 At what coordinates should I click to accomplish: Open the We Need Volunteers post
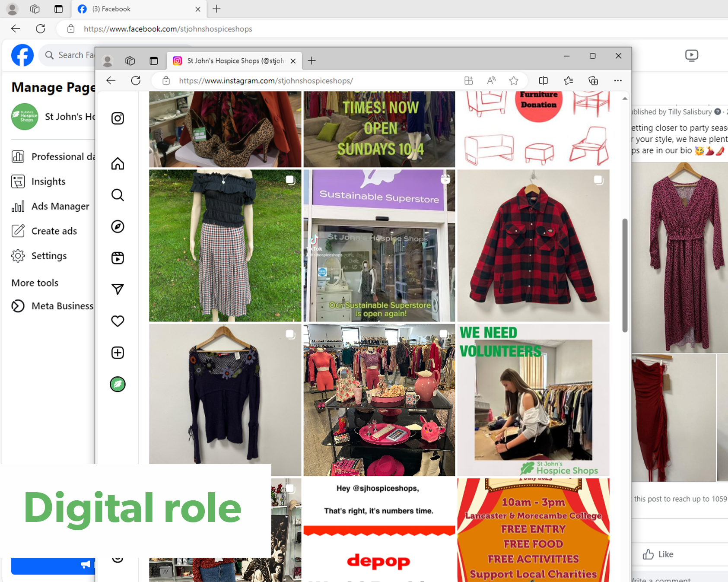533,400
